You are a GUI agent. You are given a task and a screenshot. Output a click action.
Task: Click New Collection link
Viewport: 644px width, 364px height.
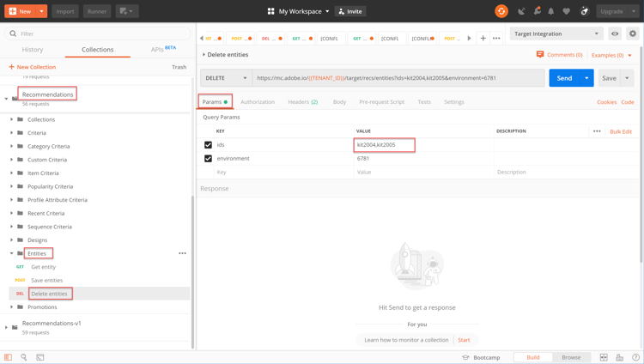32,67
